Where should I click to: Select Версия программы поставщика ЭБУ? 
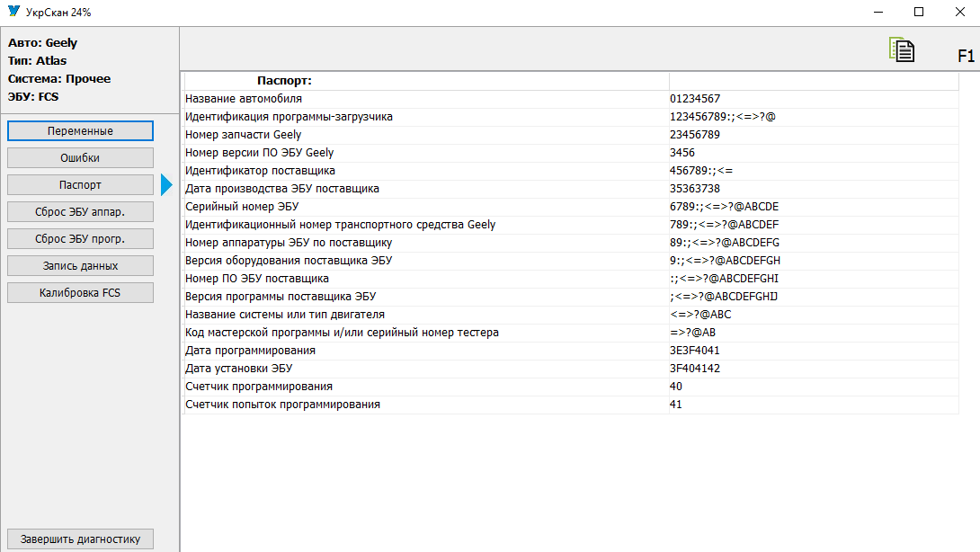(x=281, y=297)
